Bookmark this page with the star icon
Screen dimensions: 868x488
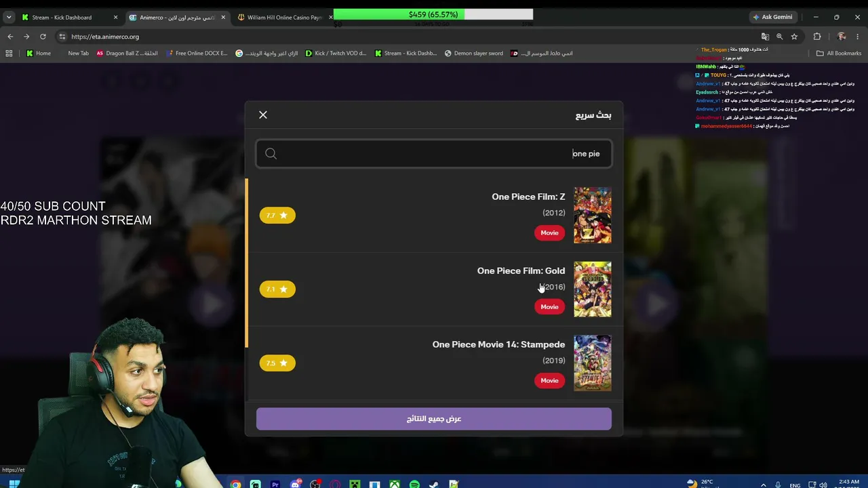click(x=794, y=37)
